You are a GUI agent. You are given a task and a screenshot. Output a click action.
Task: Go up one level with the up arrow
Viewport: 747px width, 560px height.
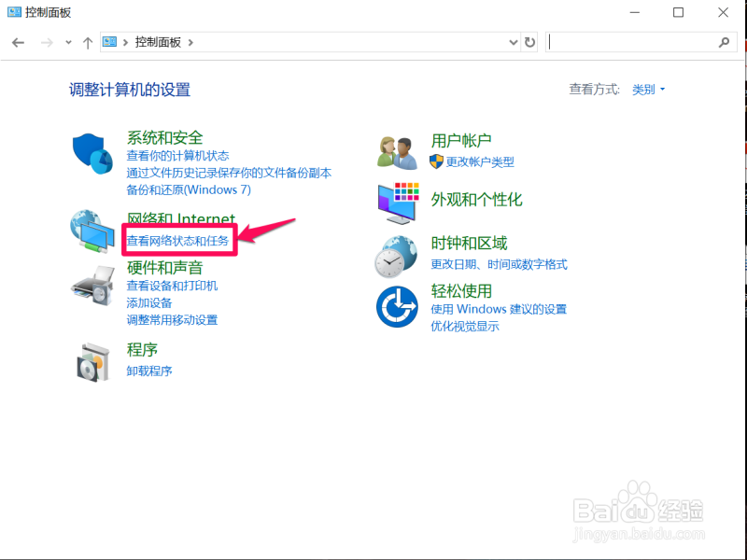tap(87, 42)
